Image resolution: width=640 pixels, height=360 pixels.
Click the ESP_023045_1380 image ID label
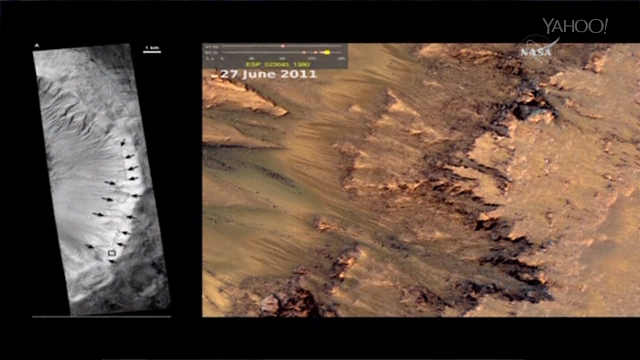pos(278,64)
